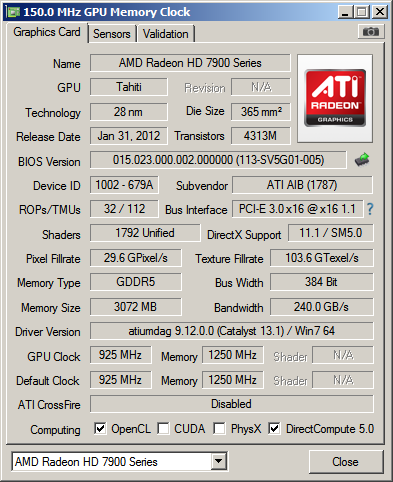Screen dimensions: 393x482
Task: Toggle the CUDA checkbox
Action: (x=163, y=428)
